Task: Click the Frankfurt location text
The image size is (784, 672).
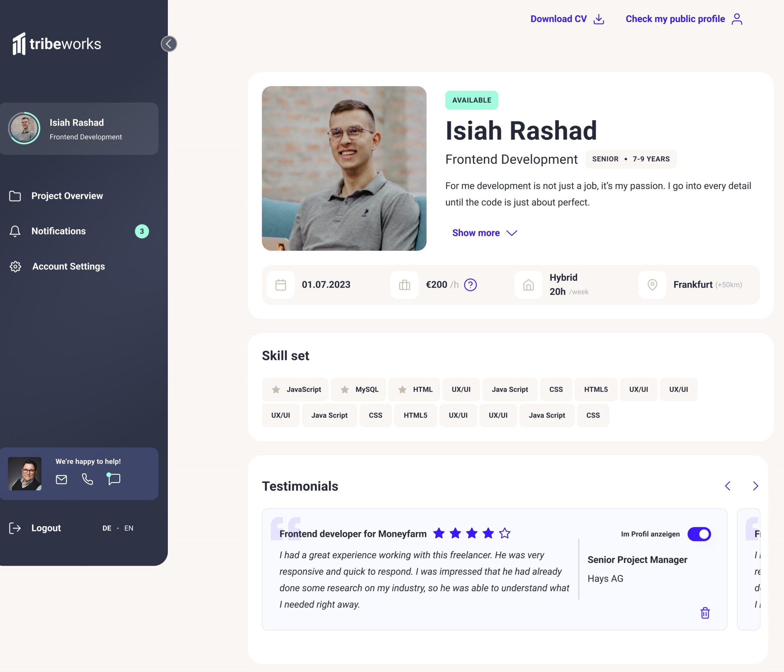Action: 693,285
